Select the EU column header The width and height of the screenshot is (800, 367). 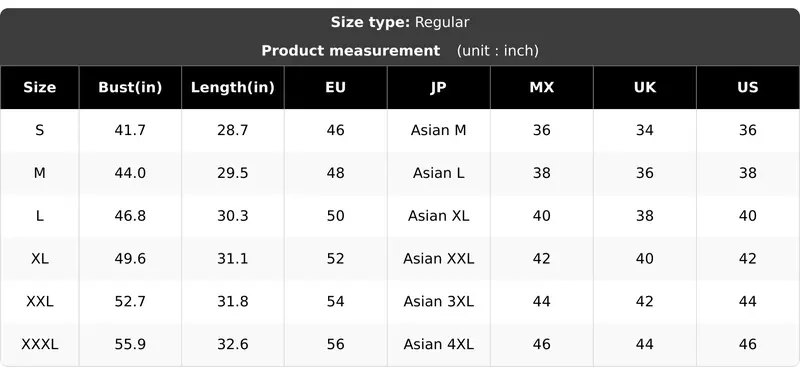(335, 87)
